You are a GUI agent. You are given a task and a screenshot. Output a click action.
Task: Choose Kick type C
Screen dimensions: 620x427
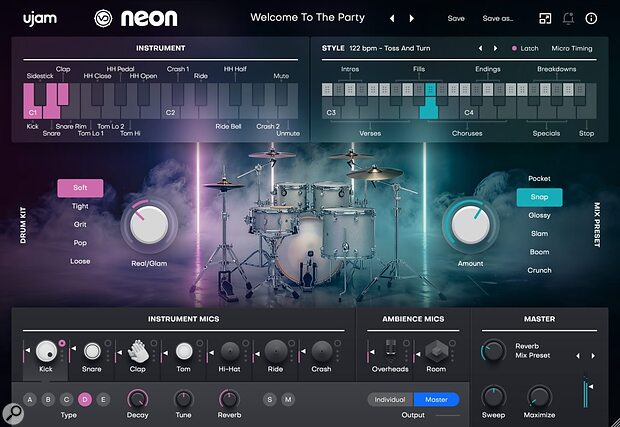coord(66,399)
